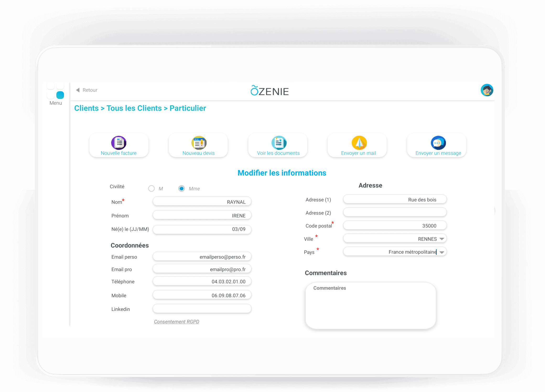
Task: Click the Code postal field 35000
Action: pos(395,226)
